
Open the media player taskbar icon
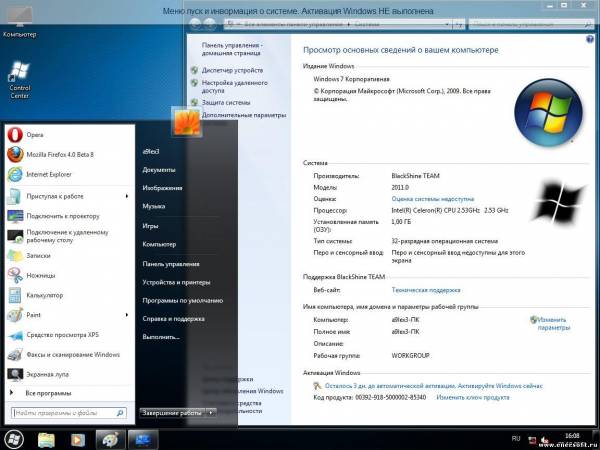coord(78,440)
